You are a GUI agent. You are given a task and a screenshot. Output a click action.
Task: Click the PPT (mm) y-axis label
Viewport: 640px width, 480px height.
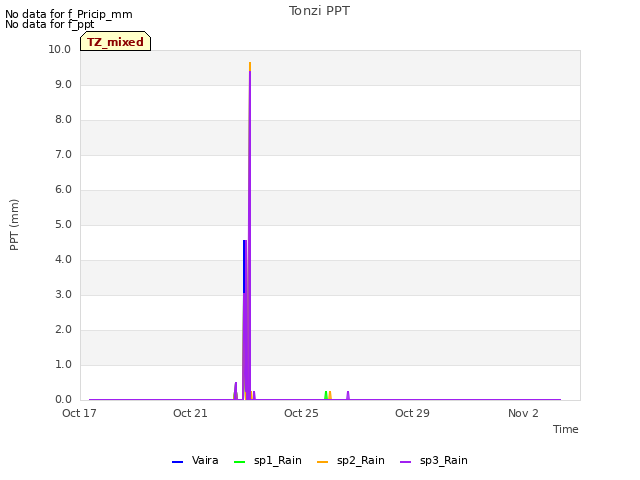coord(14,224)
